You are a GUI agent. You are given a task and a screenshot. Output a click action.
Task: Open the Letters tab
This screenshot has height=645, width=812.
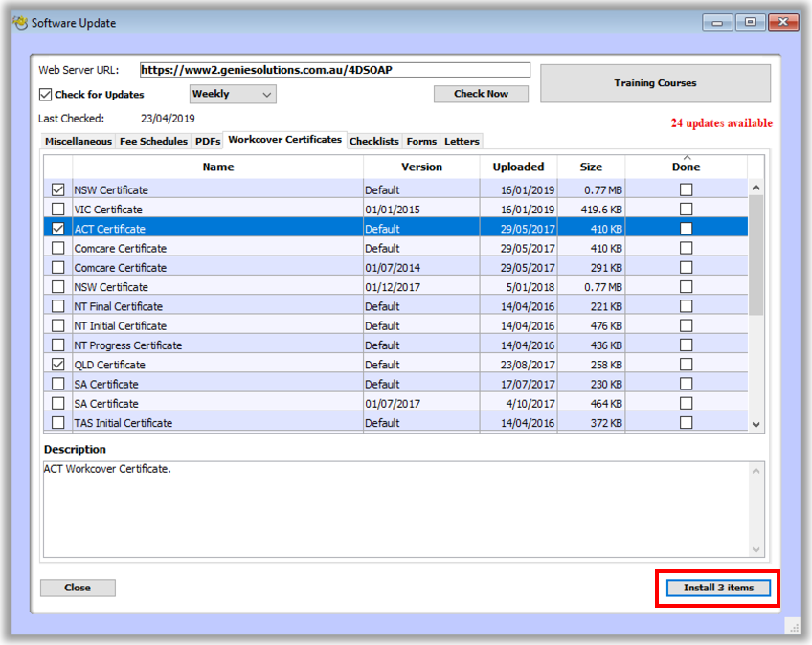click(462, 141)
